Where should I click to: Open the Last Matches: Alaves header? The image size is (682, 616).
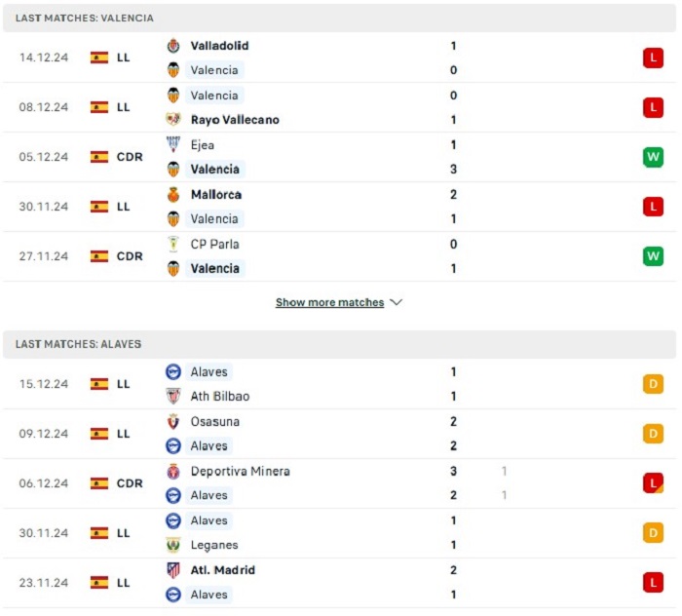(x=339, y=344)
